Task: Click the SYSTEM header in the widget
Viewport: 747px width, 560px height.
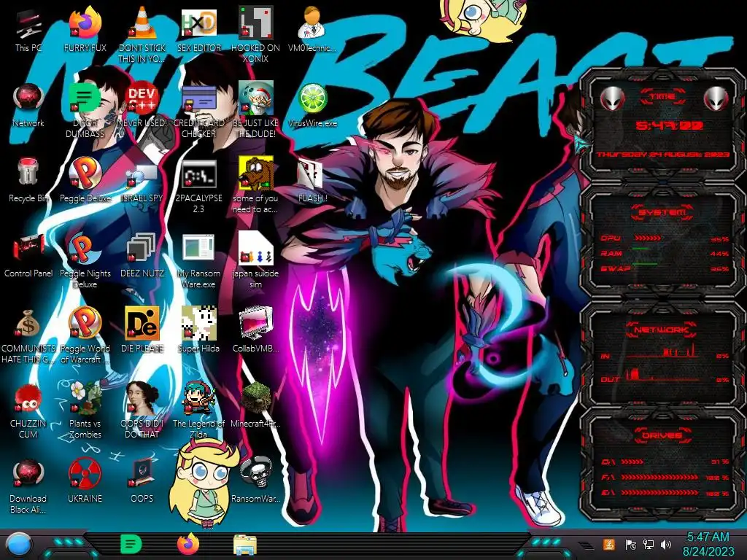Action: point(662,212)
